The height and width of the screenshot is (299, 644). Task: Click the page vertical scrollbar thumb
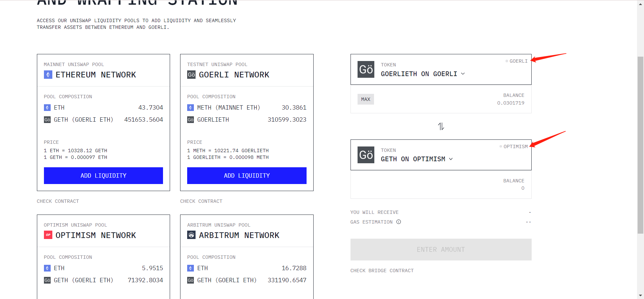click(x=640, y=144)
